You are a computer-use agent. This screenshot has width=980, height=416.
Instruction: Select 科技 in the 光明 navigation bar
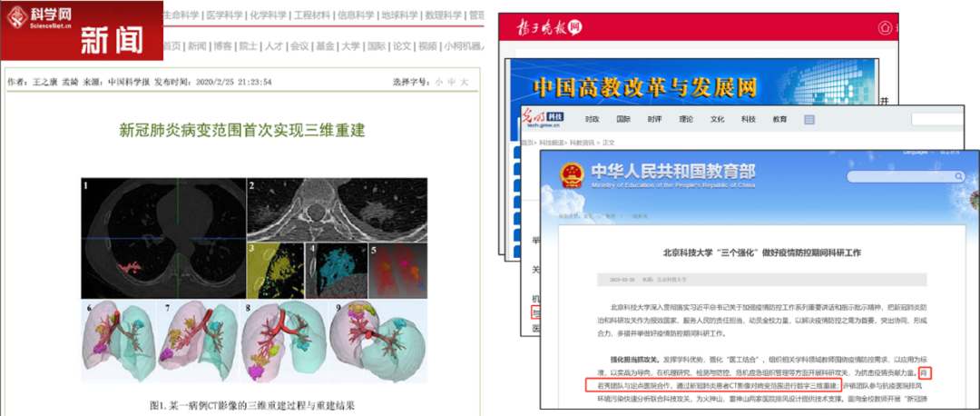pos(747,119)
